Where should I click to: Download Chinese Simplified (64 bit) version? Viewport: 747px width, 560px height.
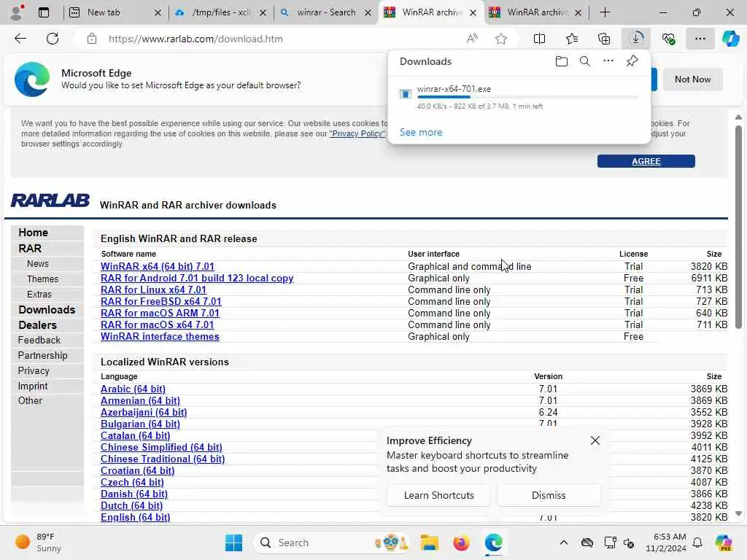(x=161, y=447)
